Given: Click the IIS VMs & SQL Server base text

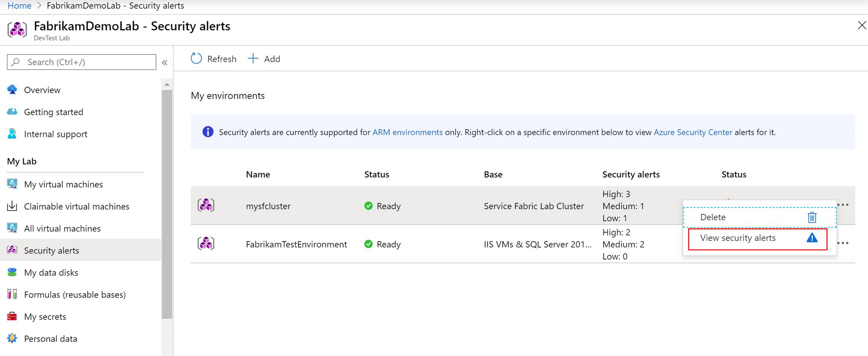Looking at the screenshot, I should (537, 244).
